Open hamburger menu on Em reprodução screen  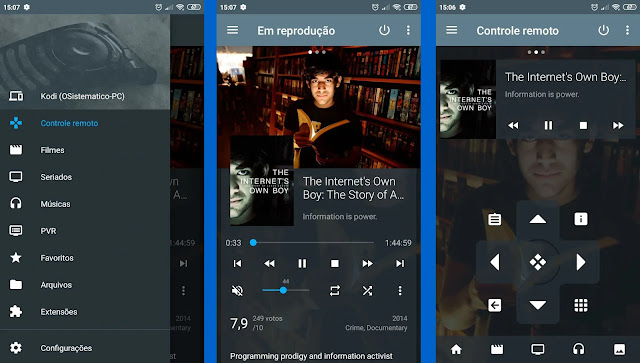click(x=233, y=30)
